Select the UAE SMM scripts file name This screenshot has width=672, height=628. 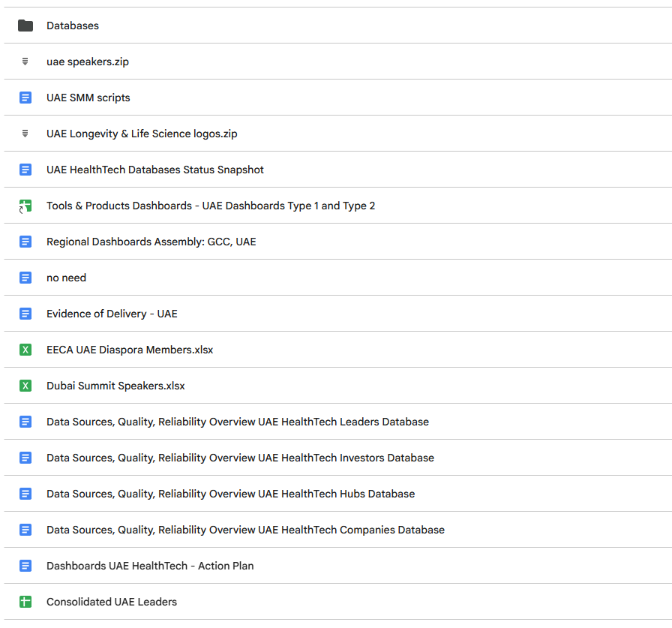coord(88,98)
